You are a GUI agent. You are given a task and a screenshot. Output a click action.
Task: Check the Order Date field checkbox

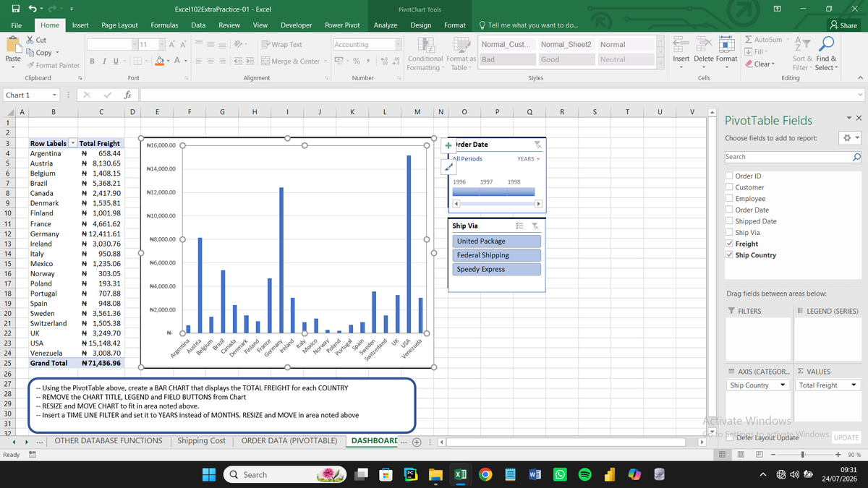[729, 210]
